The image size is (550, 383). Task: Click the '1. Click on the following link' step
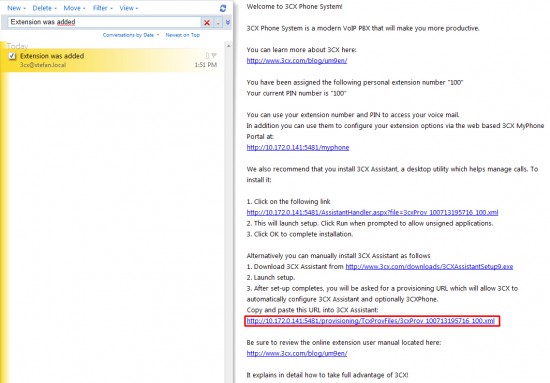288,202
